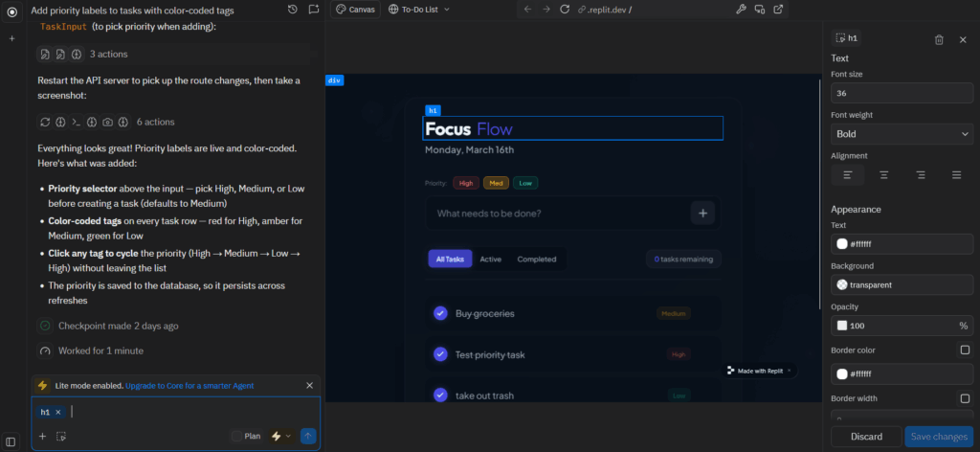Cycle the Medium tag on Buy groceries

coord(674,313)
